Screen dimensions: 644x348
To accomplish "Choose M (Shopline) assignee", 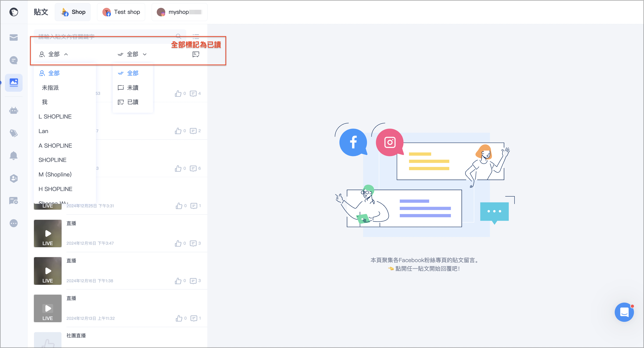I will 65,174.
